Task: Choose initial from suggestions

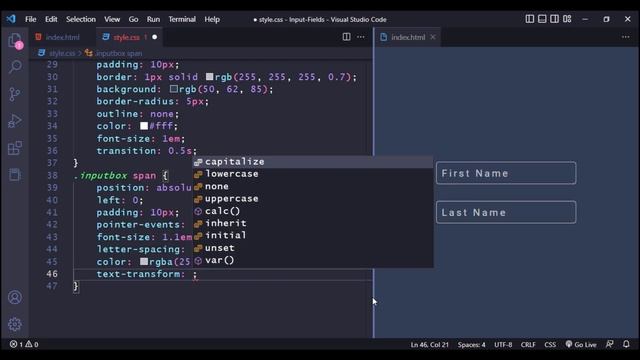Action: pos(313,236)
